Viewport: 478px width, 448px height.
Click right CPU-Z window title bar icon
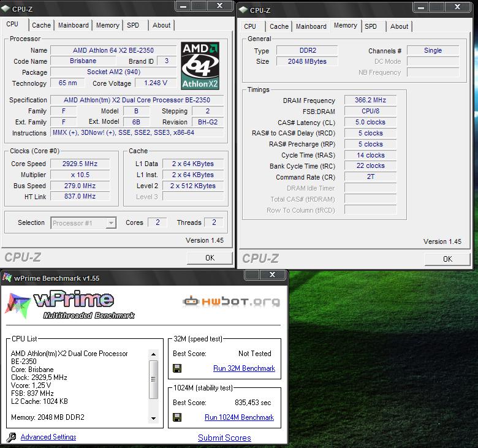(x=243, y=10)
